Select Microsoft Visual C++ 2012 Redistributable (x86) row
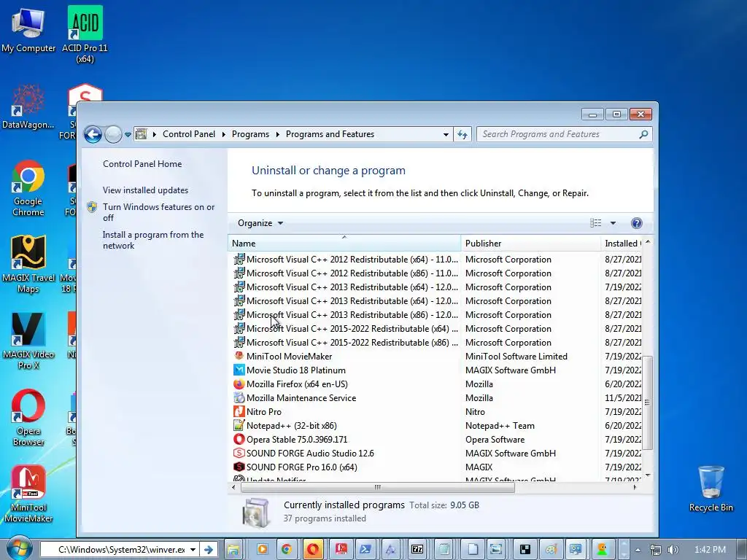747x560 pixels. click(x=437, y=273)
